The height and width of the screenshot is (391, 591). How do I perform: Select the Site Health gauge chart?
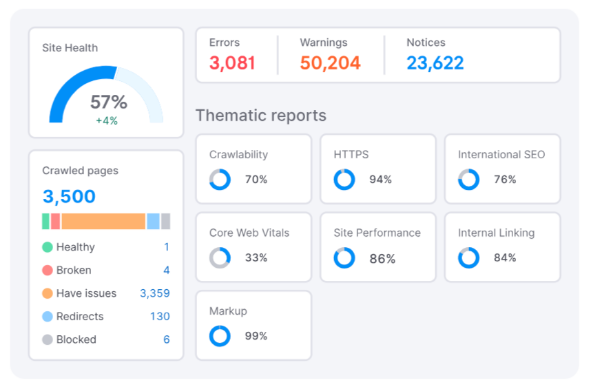tap(106, 94)
